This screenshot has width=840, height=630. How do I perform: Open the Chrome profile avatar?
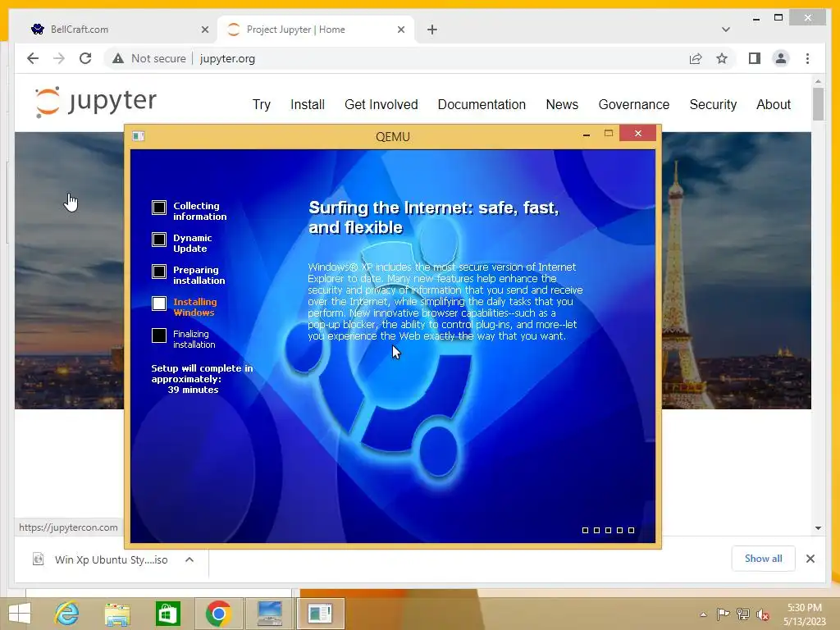click(781, 58)
